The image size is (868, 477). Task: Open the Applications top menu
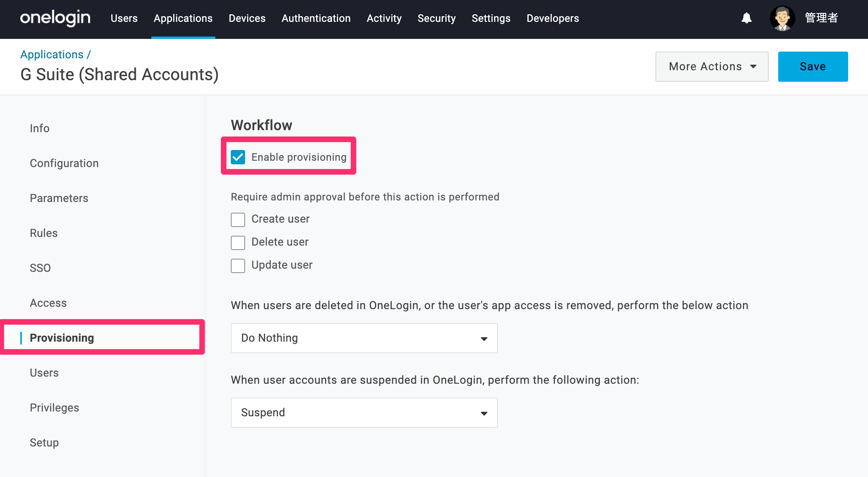click(183, 18)
